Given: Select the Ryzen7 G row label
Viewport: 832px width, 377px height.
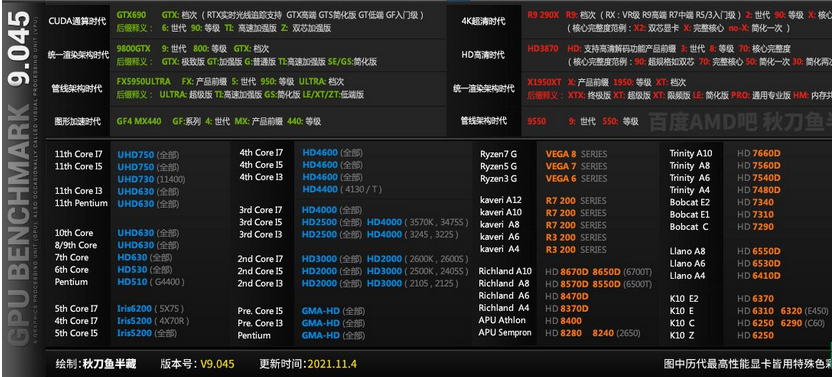Looking at the screenshot, I should point(498,155).
